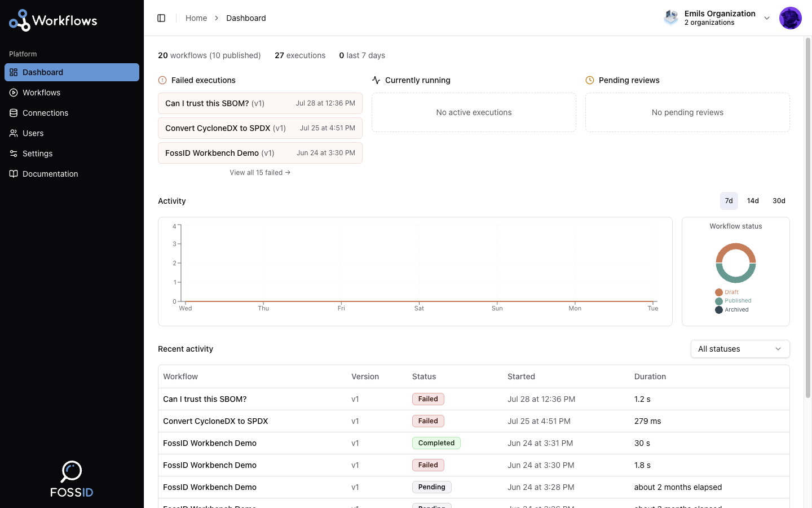Open the All statuses filter dropdown
This screenshot has width=812, height=508.
740,349
